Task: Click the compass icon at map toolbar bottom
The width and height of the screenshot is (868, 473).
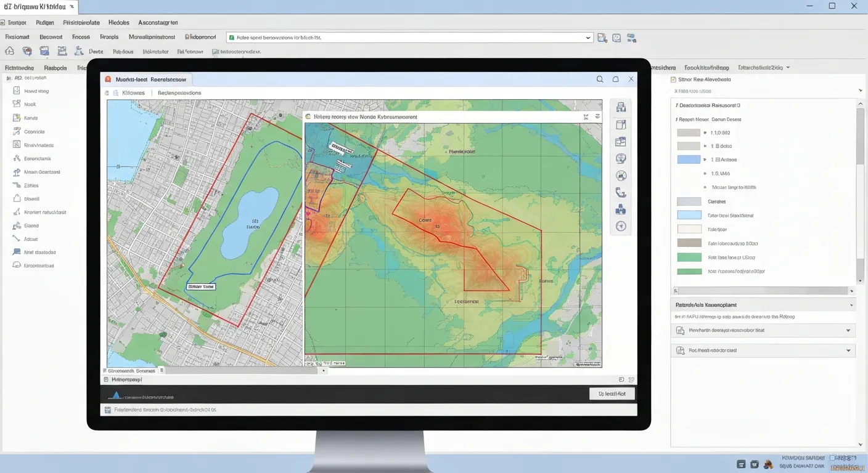Action: point(621,226)
